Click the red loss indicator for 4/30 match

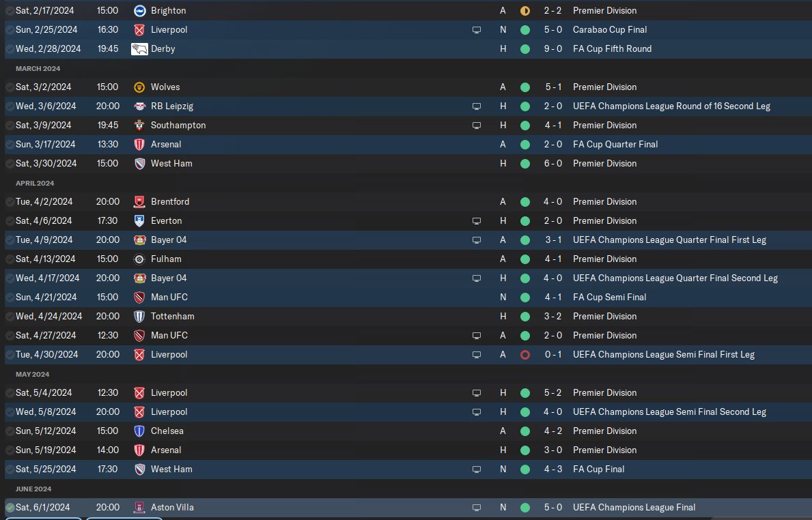(x=524, y=355)
